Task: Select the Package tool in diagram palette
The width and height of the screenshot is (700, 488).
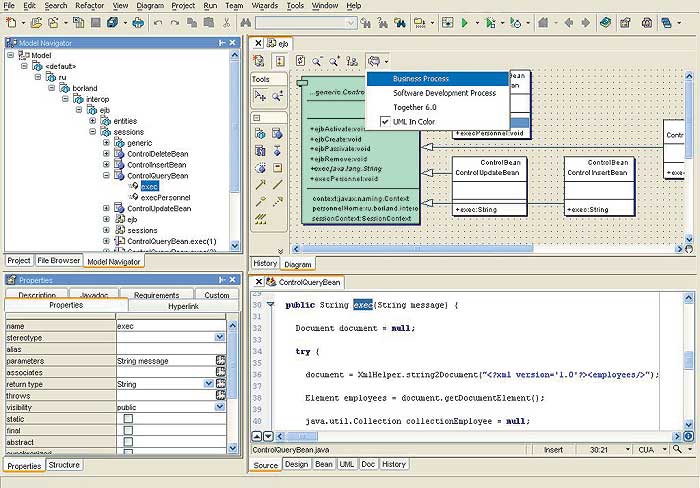Action: 260,133
